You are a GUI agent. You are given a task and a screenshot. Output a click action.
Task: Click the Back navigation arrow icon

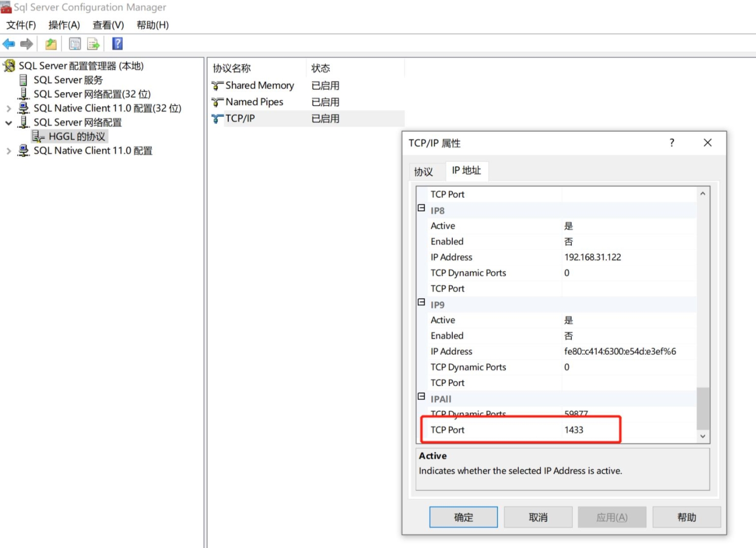[x=8, y=44]
